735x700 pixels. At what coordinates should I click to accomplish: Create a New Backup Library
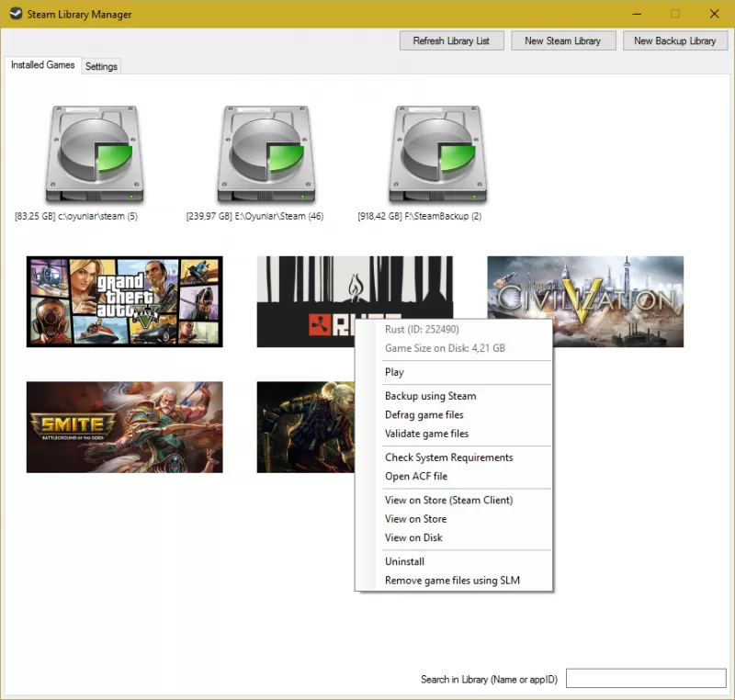[x=675, y=40]
